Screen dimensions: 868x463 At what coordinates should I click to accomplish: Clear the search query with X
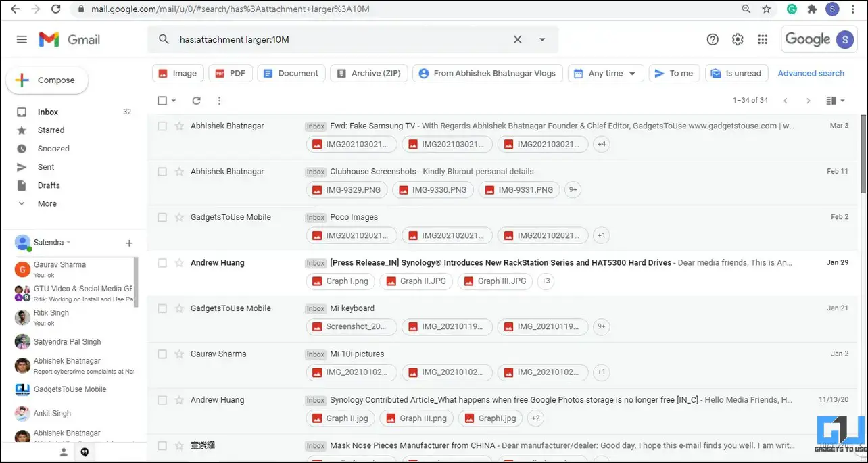coord(517,40)
